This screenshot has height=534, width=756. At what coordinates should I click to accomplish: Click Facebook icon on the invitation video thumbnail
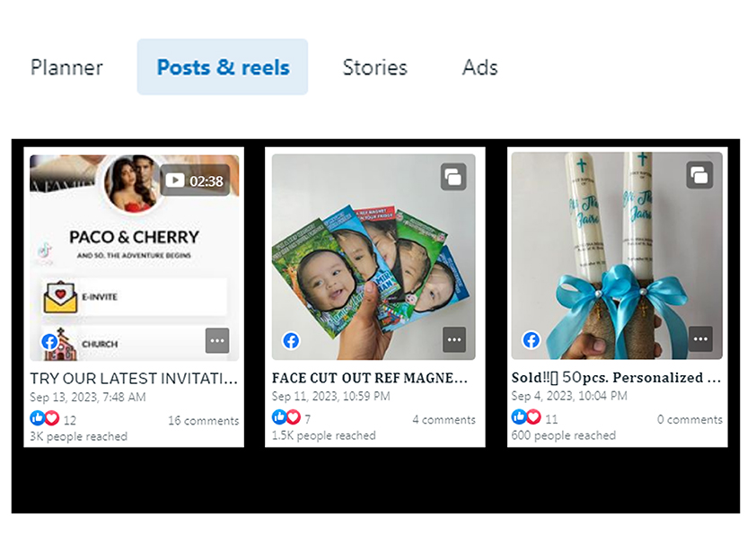49,341
